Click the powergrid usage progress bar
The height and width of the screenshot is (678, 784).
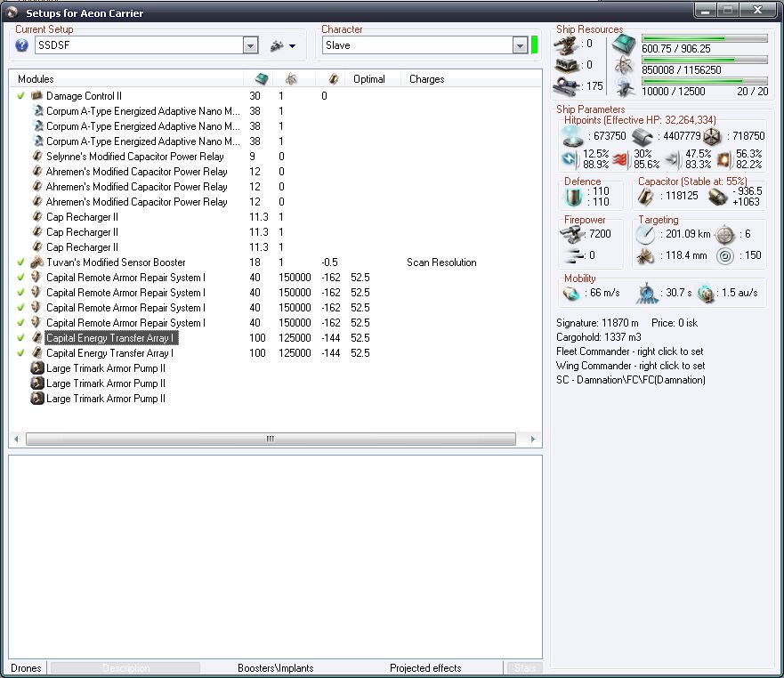705,60
